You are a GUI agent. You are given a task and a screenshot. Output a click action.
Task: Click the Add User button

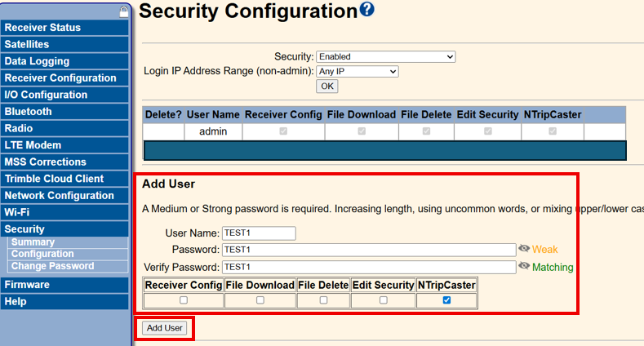coord(164,328)
